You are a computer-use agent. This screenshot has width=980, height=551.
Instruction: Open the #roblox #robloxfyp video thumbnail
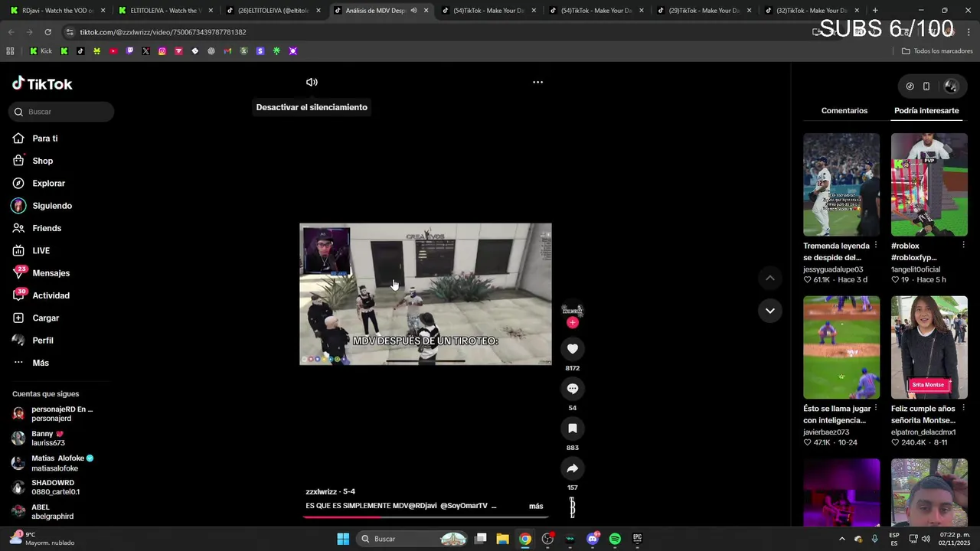tap(929, 185)
